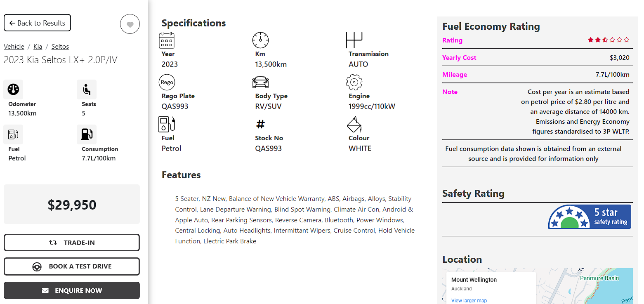Click the Mount Wellington map label
Image resolution: width=644 pixels, height=304 pixels.
coord(474,280)
